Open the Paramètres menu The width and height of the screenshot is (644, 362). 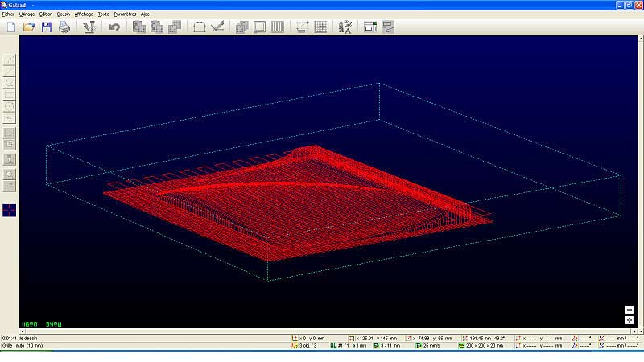[x=125, y=14]
